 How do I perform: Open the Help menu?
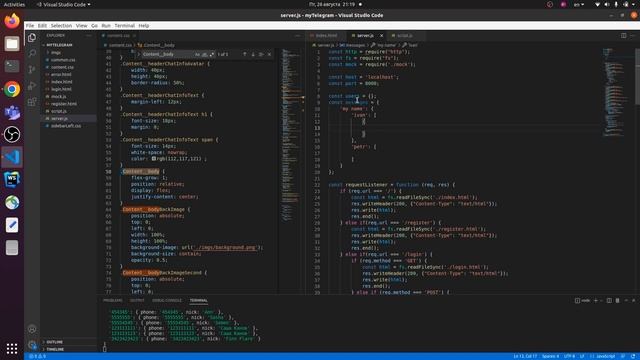click(144, 25)
